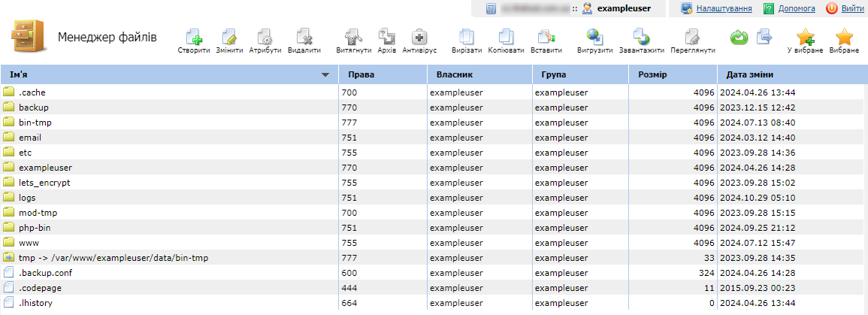Select the tmp symlink entry name
The image size is (868, 315).
113,257
